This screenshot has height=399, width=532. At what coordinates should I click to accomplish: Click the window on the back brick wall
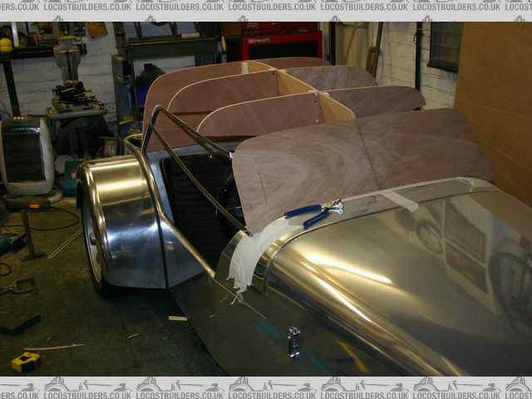[x=445, y=46]
